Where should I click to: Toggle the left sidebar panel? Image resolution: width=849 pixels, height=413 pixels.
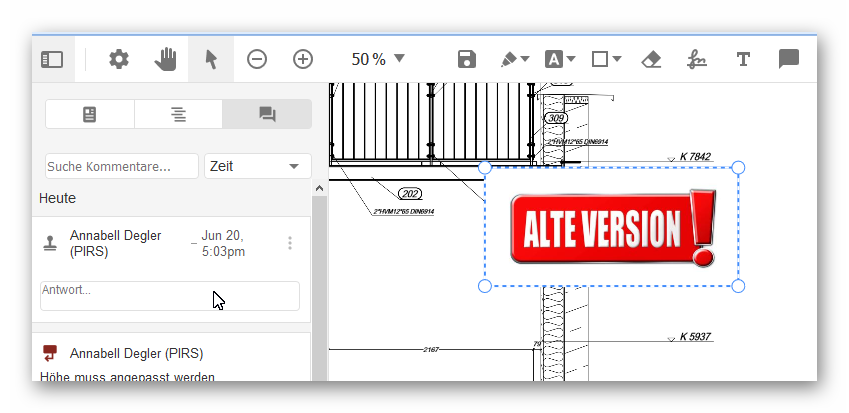coord(52,60)
